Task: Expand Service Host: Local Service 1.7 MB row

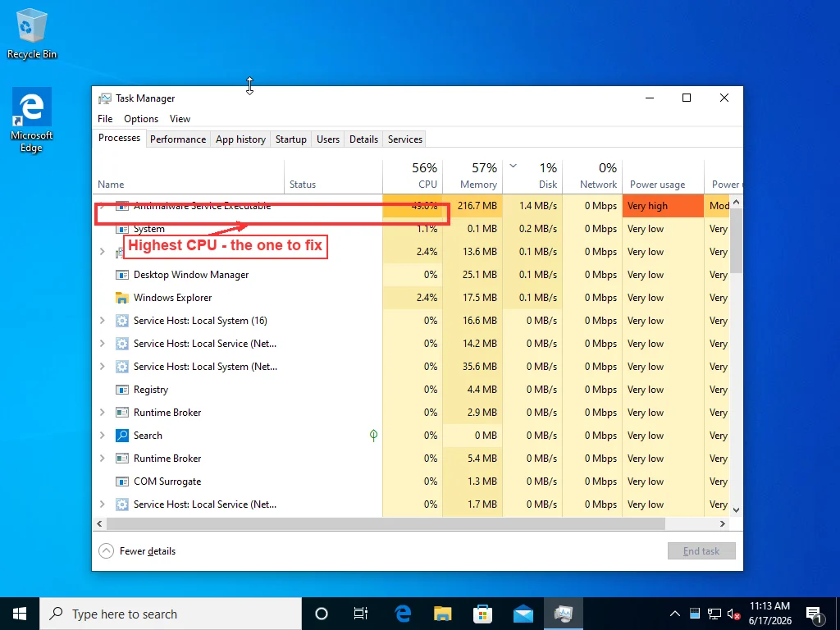Action: [x=103, y=504]
